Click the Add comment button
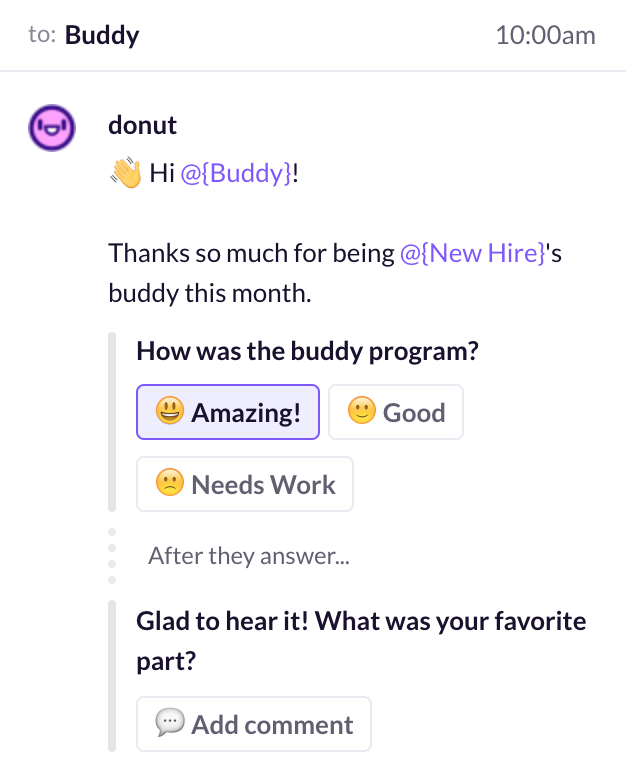626x776 pixels. tap(254, 724)
